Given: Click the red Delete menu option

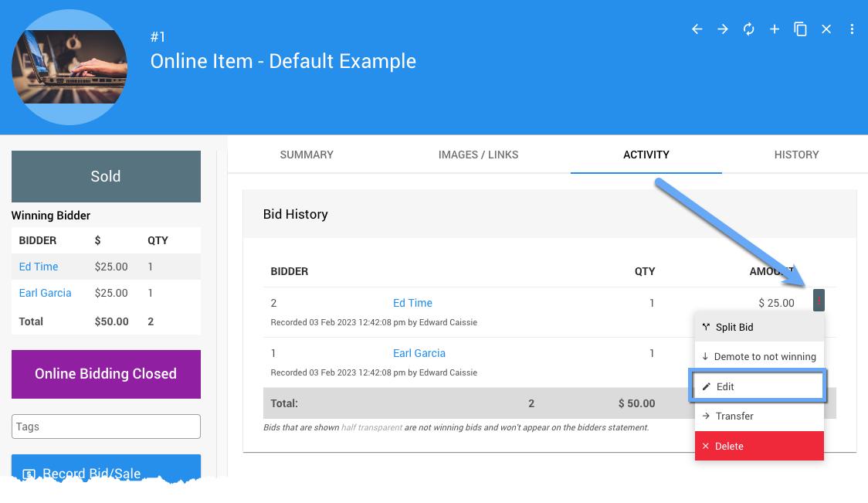Looking at the screenshot, I should (x=759, y=446).
